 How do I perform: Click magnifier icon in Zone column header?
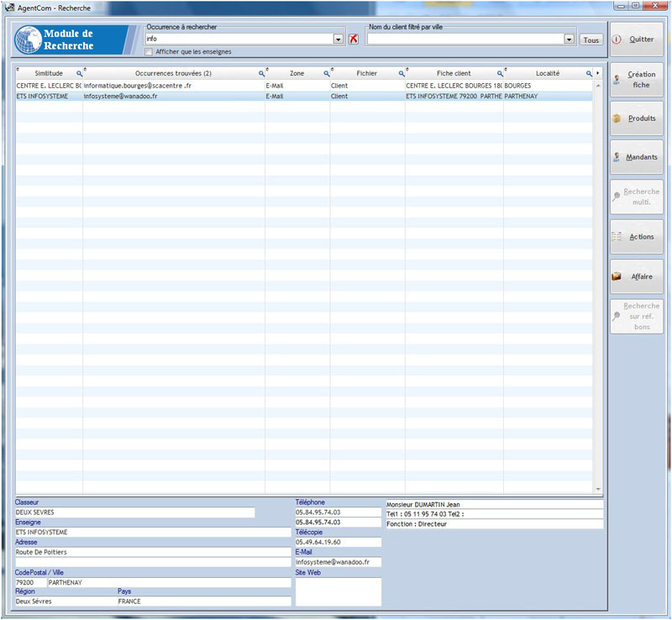point(327,74)
